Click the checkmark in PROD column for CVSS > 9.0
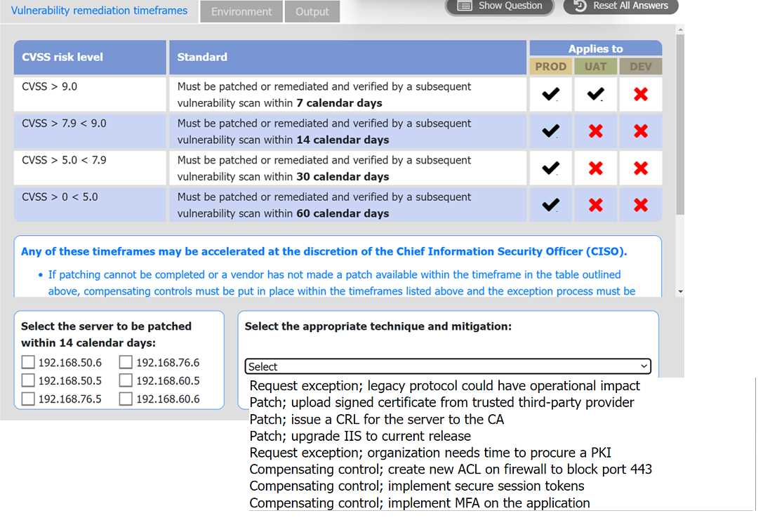 click(550, 93)
